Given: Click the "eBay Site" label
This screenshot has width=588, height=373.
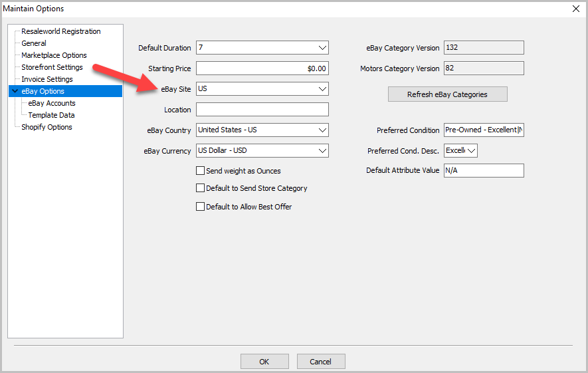Looking at the screenshot, I should tap(175, 89).
